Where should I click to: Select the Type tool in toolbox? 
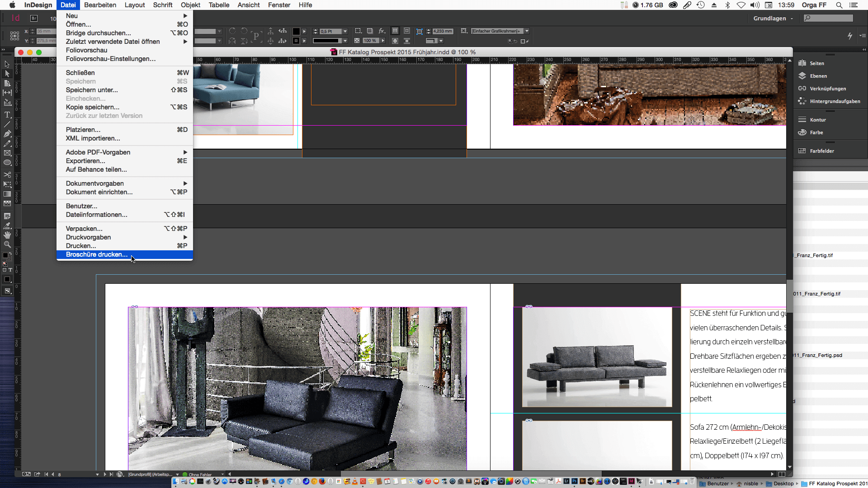click(7, 115)
